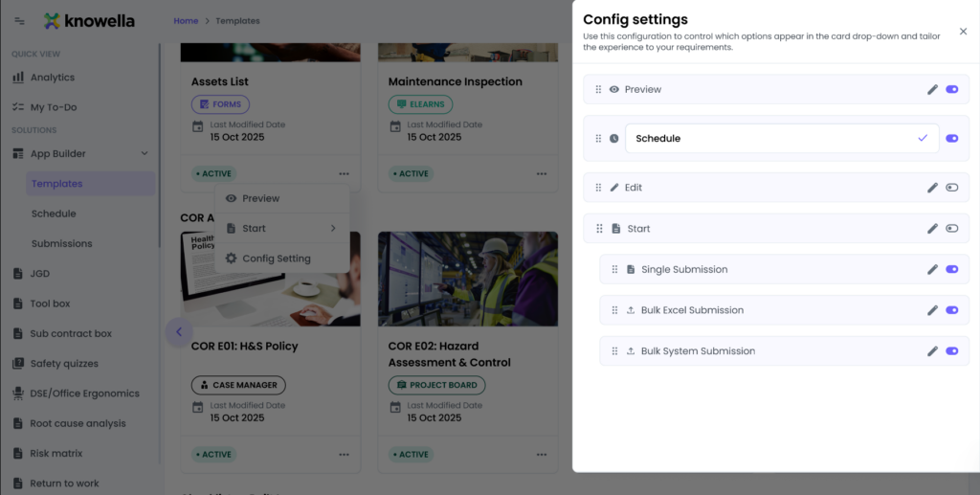980x495 pixels.
Task: Click pencil icon for Bulk Excel Submission
Action: [932, 310]
